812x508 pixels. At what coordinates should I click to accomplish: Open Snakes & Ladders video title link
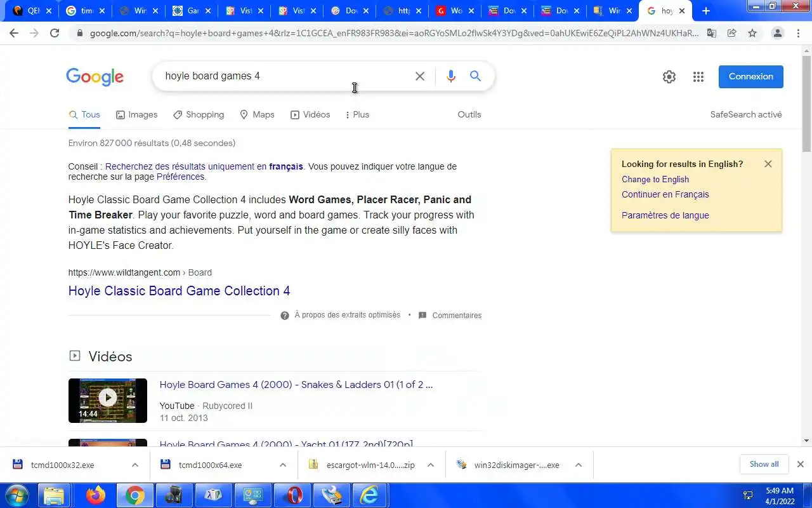point(296,385)
